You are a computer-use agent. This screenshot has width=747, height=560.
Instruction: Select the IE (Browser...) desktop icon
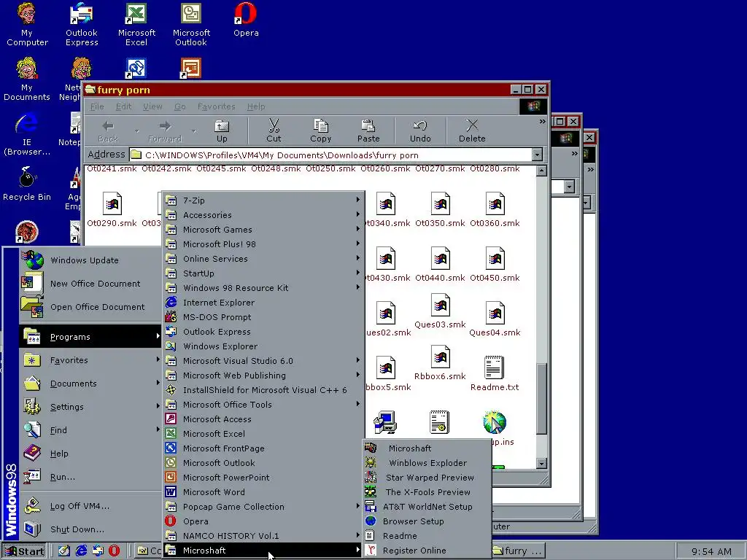pyautogui.click(x=27, y=134)
